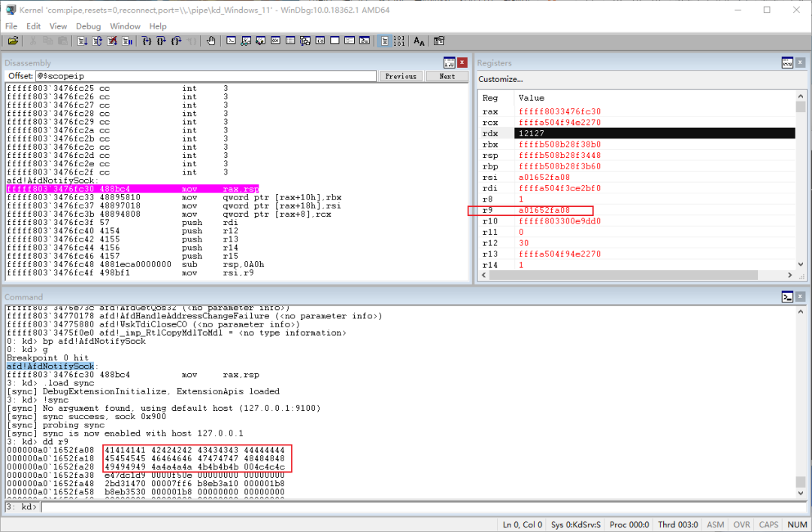Screen dimensions: 812x532
Task: Click the Break (hand) toolbar icon
Action: pos(211,41)
